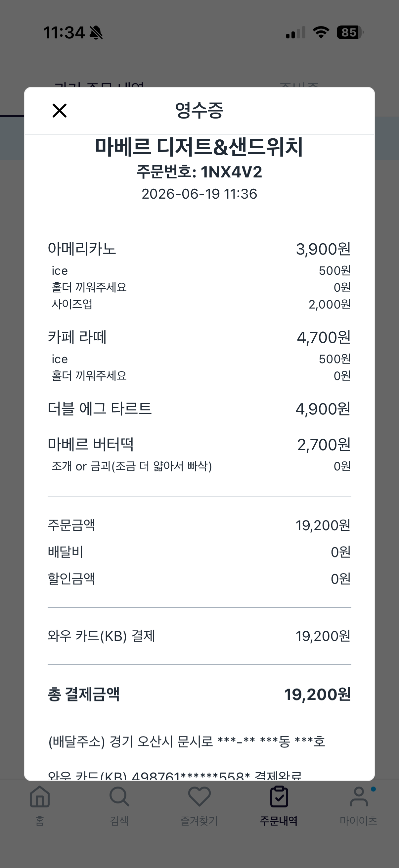
Task: Open the My Eats profile icon
Action: pyautogui.click(x=359, y=796)
